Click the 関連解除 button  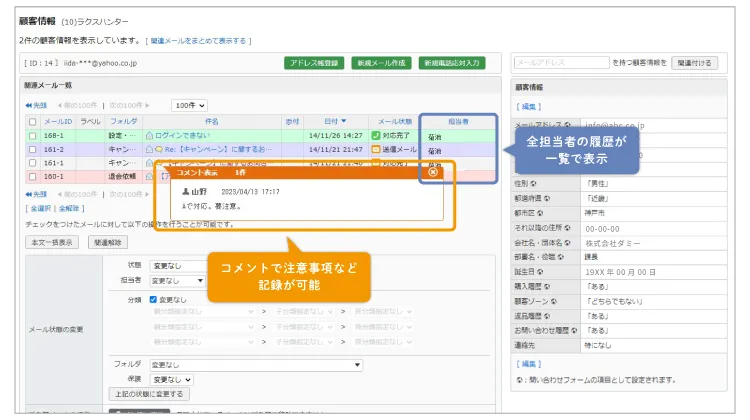pos(108,243)
